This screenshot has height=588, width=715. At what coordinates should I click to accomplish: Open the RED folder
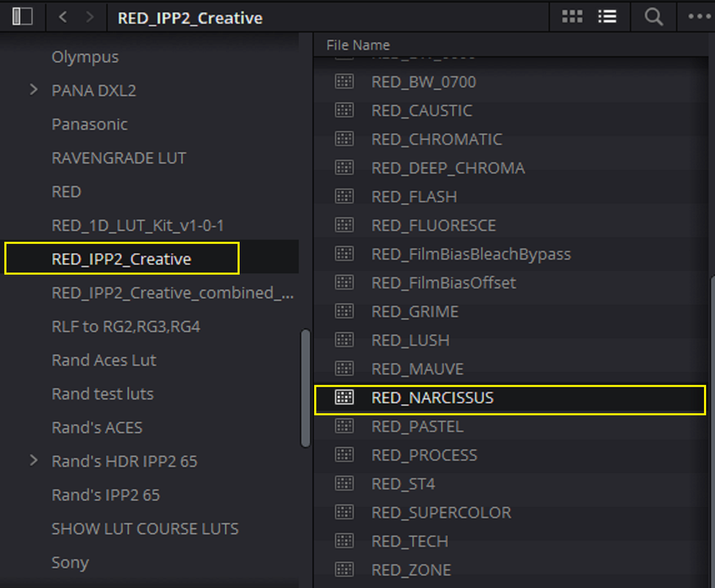point(66,191)
